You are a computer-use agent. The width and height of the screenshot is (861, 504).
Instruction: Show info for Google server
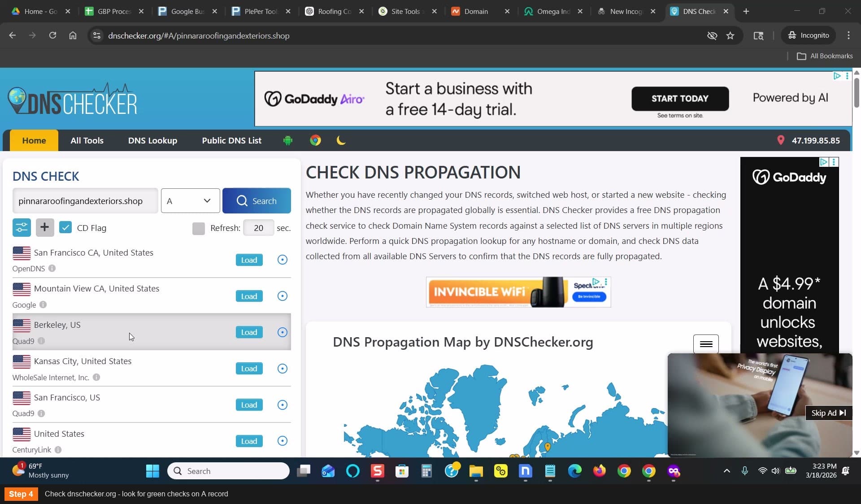[43, 304]
